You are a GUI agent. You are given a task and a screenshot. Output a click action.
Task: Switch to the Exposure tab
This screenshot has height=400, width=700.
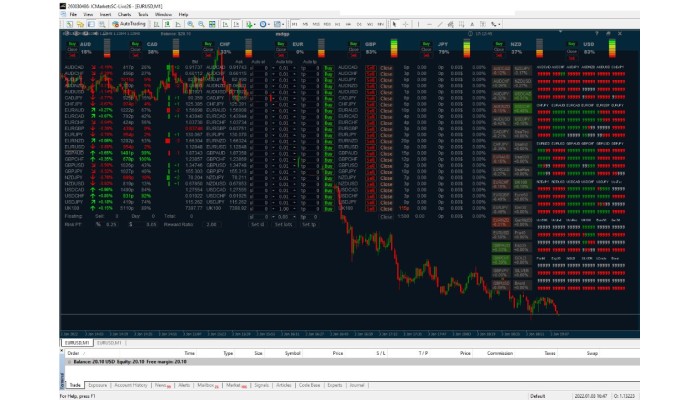pyautogui.click(x=98, y=384)
